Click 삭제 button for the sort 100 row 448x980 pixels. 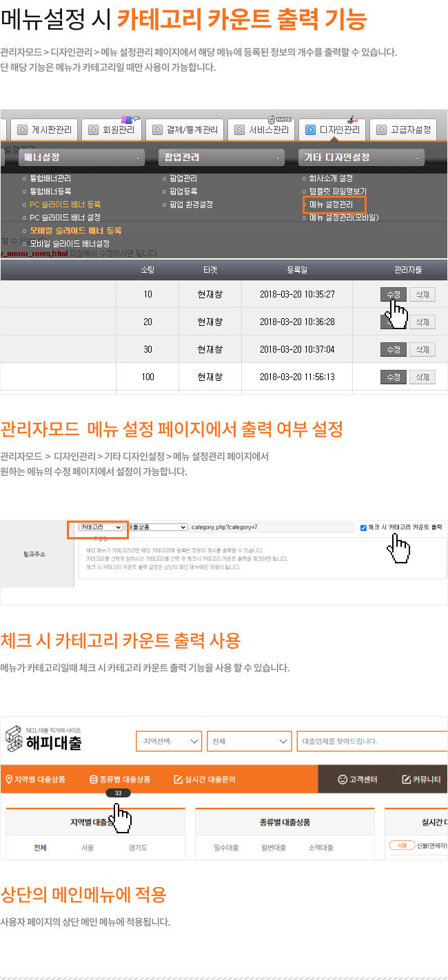[x=422, y=377]
